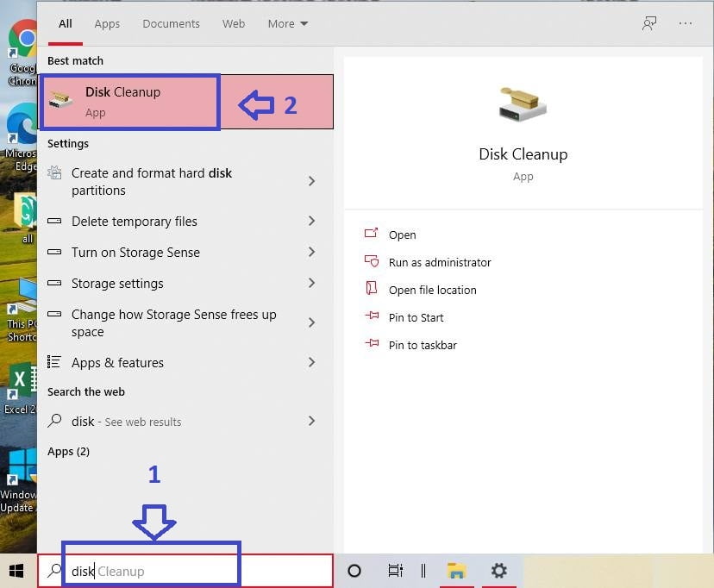The image size is (714, 588).
Task: Click the Turn on Storage Sense icon
Action: point(54,252)
